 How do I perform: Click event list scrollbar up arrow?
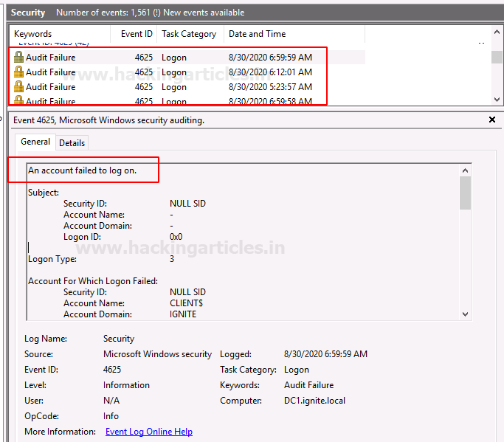497,32
